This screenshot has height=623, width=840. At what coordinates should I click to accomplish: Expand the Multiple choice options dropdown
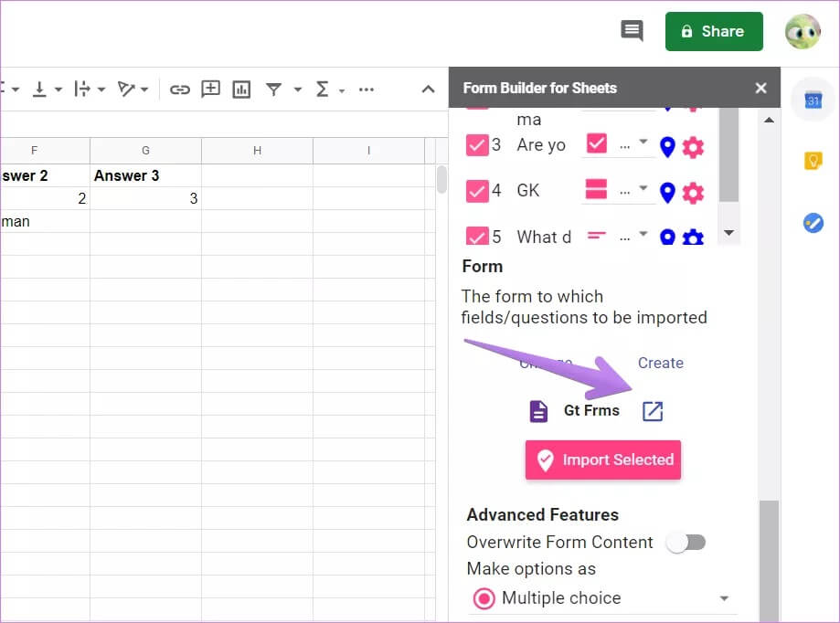pos(724,599)
